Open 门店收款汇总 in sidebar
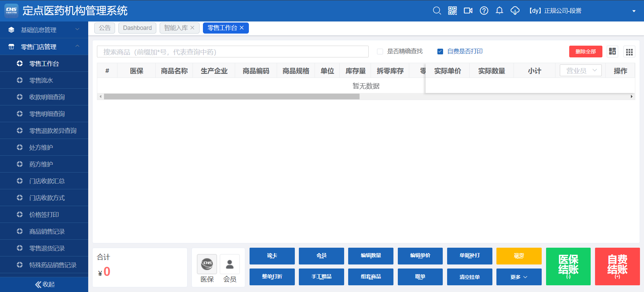This screenshot has width=644, height=292. click(x=44, y=181)
